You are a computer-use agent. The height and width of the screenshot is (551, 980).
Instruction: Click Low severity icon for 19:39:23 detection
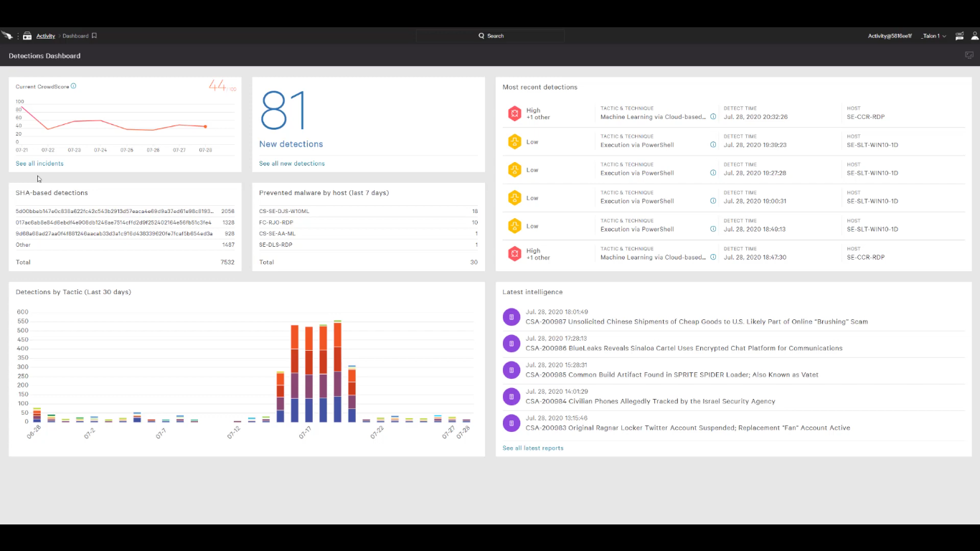click(514, 142)
